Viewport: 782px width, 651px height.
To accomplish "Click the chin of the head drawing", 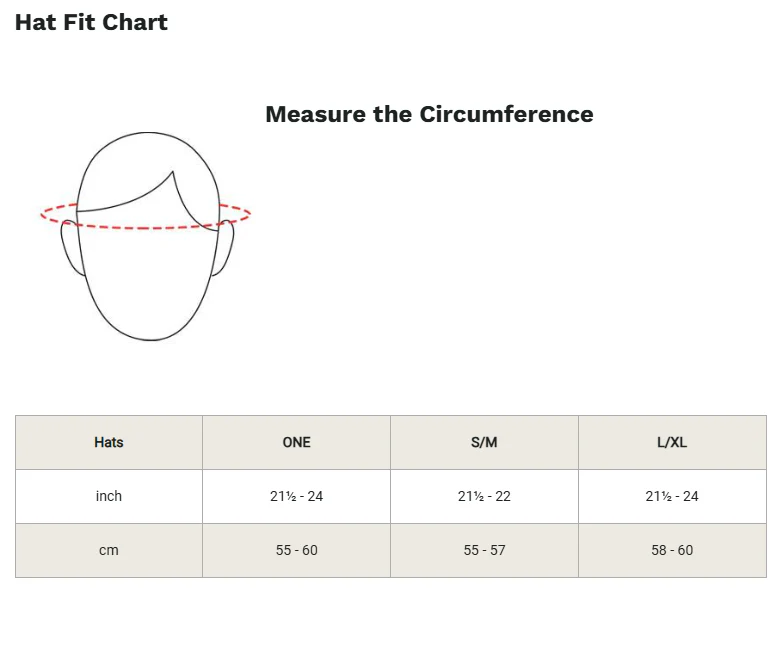I will click(150, 334).
